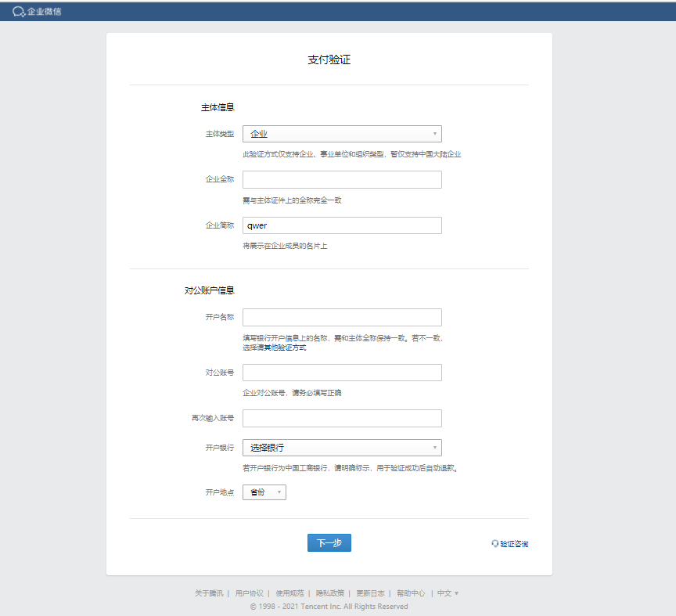The height and width of the screenshot is (616, 676).
Task: Open the 主体类型 dropdown showing 企业
Action: tap(342, 134)
